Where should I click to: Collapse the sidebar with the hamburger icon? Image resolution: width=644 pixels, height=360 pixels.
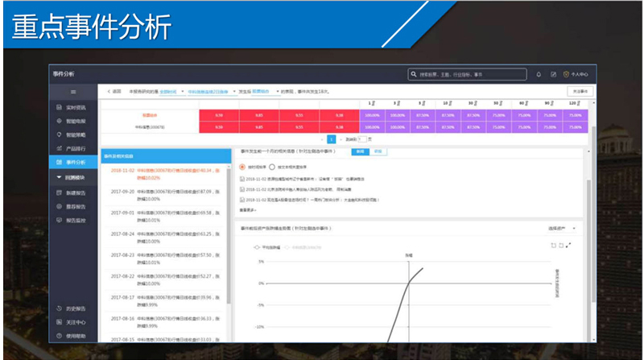73,92
